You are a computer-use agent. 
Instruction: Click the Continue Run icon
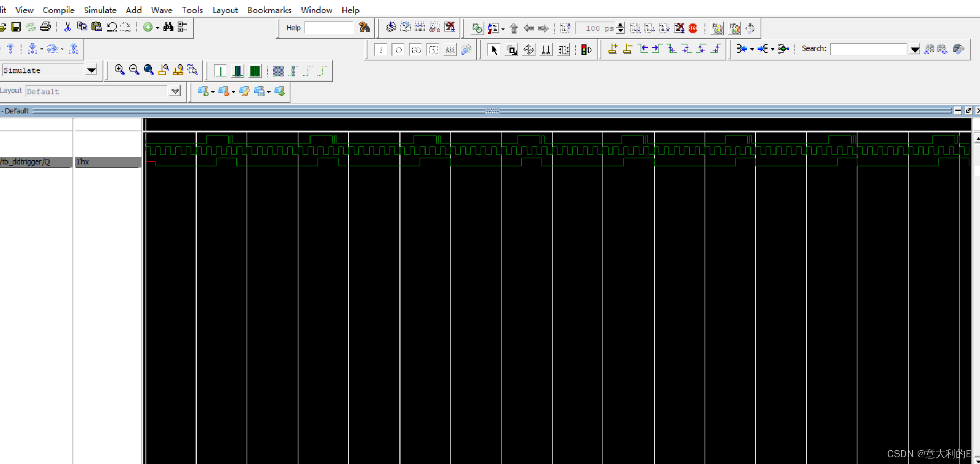tap(650, 28)
